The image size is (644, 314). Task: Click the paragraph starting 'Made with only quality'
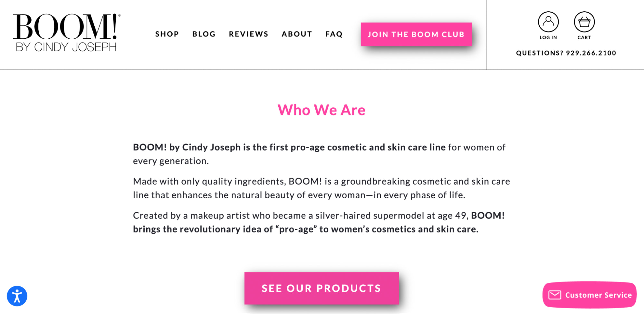tap(321, 188)
